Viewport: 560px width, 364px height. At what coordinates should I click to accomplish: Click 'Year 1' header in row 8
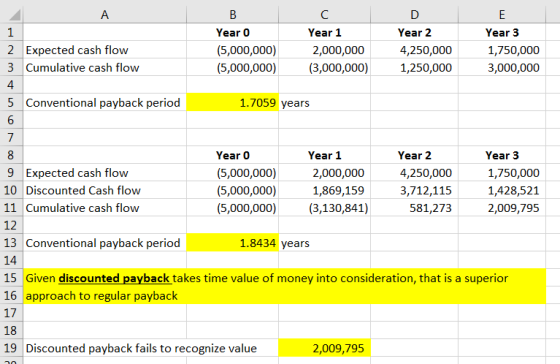tap(325, 155)
